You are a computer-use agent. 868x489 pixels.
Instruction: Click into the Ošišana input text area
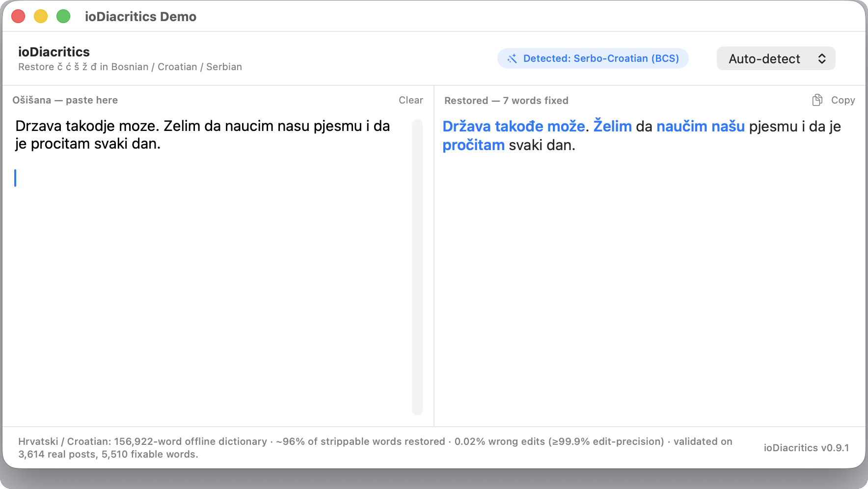tap(211, 267)
